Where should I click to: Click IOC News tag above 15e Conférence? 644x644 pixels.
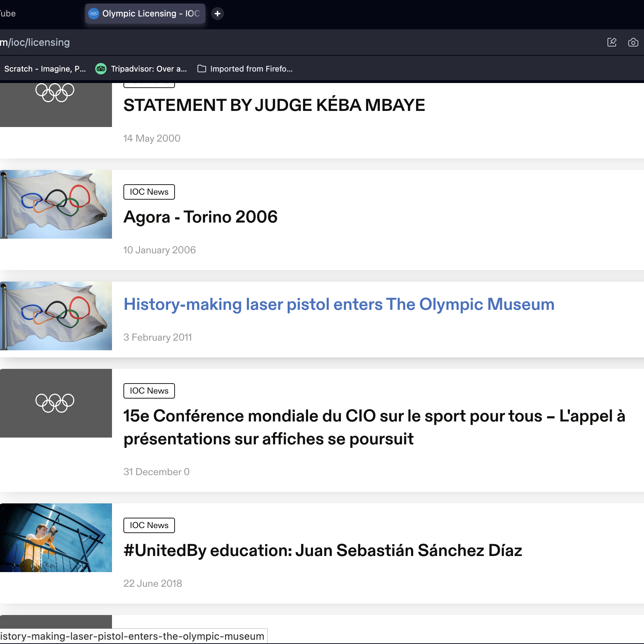click(x=149, y=391)
